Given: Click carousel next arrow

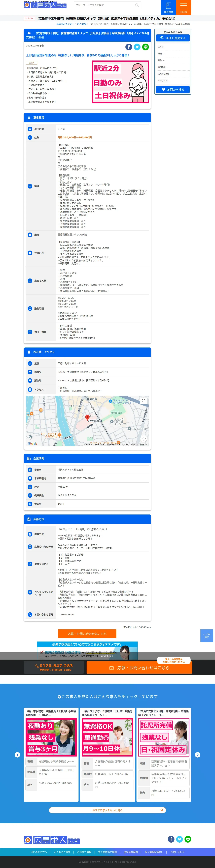Looking at the screenshot, I should 198,755.
